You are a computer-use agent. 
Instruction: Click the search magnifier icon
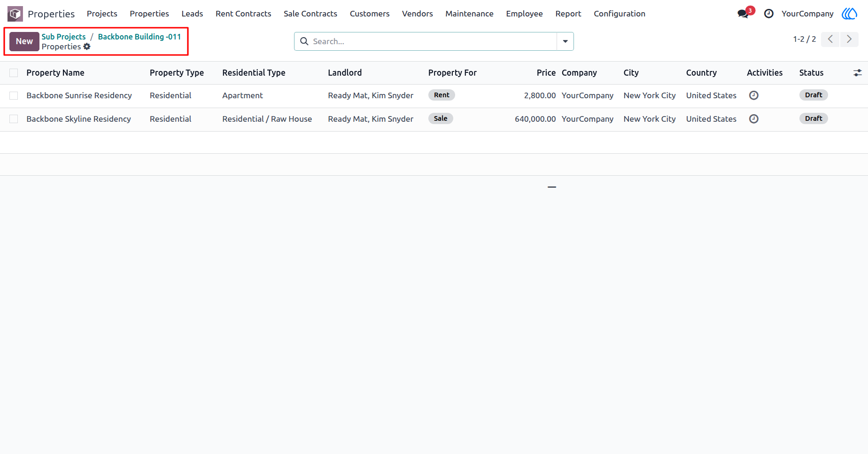[304, 41]
